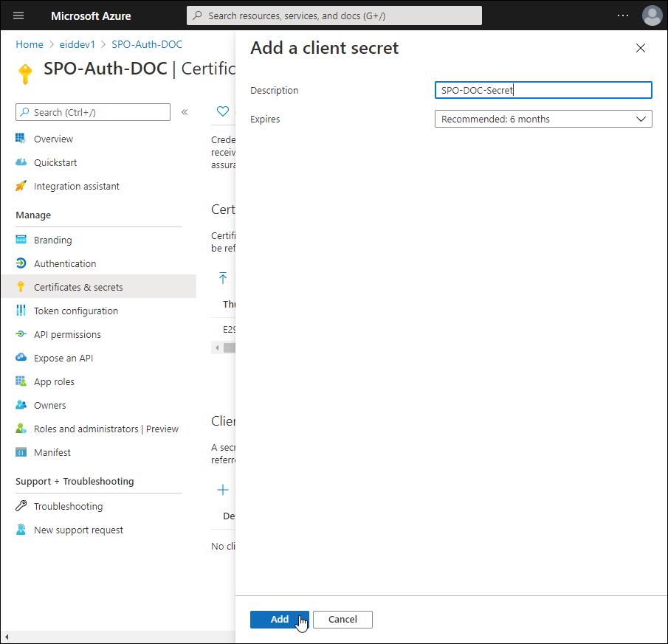Click the Expose an API icon
This screenshot has height=644, width=668.
pyautogui.click(x=21, y=358)
